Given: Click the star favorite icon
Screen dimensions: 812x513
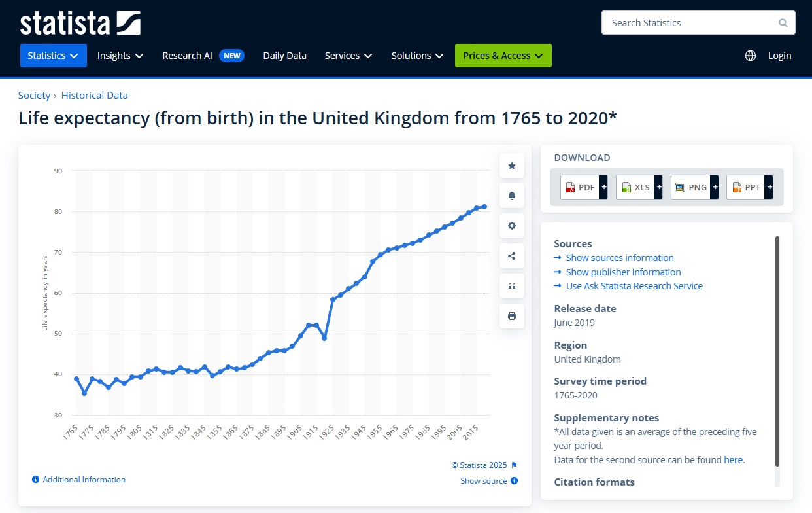Looking at the screenshot, I should [x=511, y=166].
